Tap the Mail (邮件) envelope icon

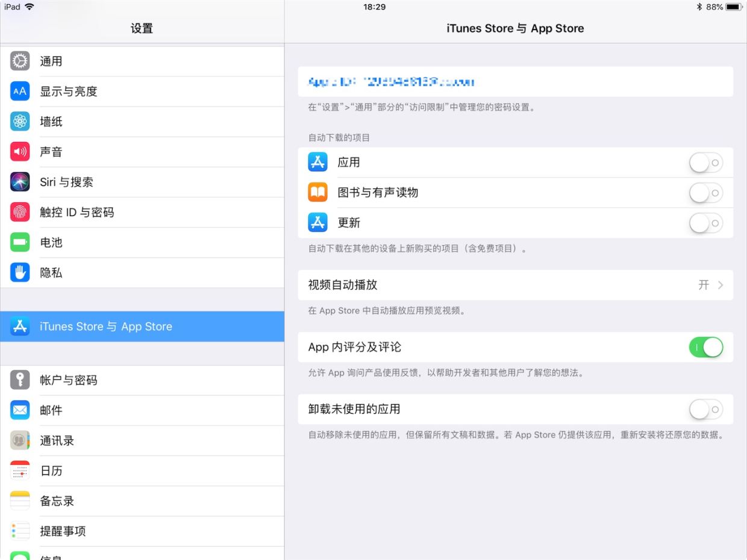pos(20,410)
